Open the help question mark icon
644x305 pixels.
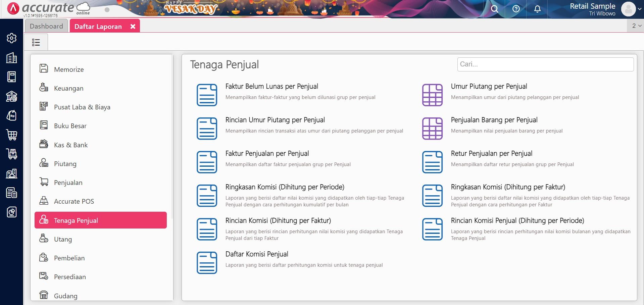coord(516,9)
